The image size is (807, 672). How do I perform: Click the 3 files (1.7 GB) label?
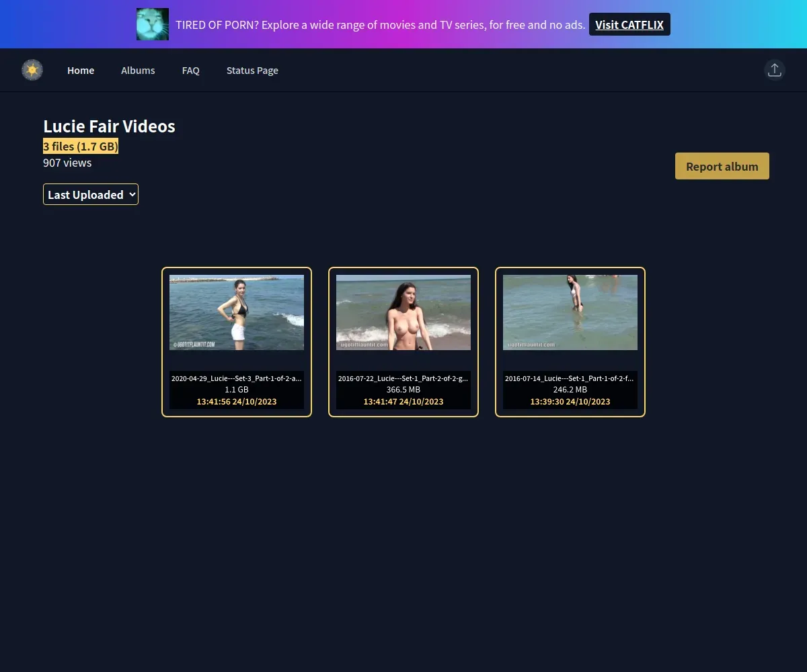pyautogui.click(x=81, y=146)
